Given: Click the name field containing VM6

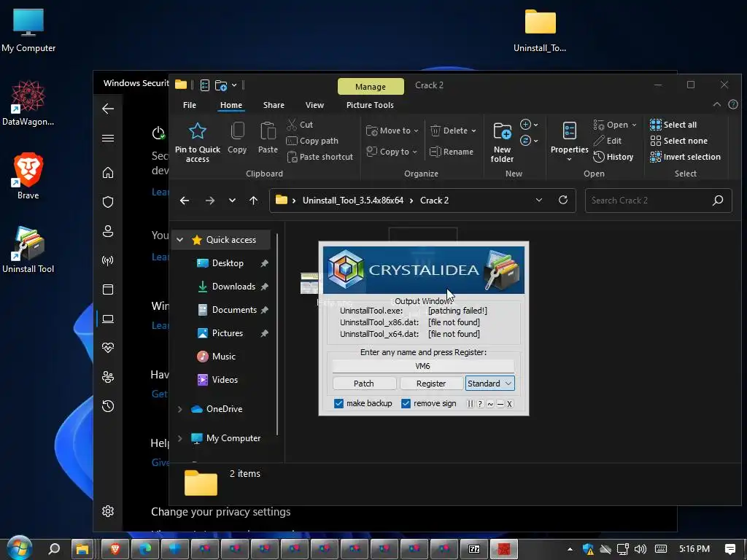Looking at the screenshot, I should pyautogui.click(x=423, y=366).
